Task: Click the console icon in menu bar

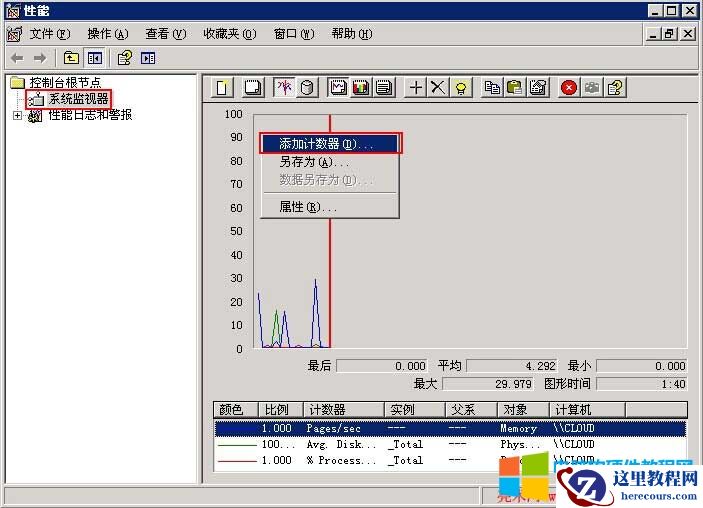Action: pyautogui.click(x=14, y=34)
